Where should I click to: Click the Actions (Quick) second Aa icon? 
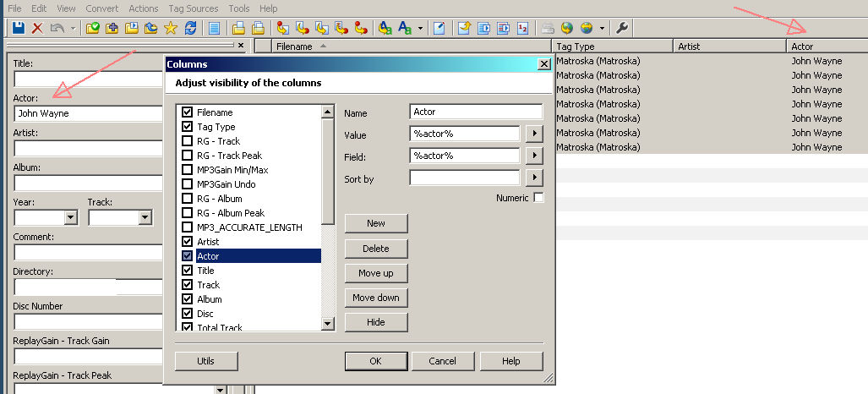(405, 28)
